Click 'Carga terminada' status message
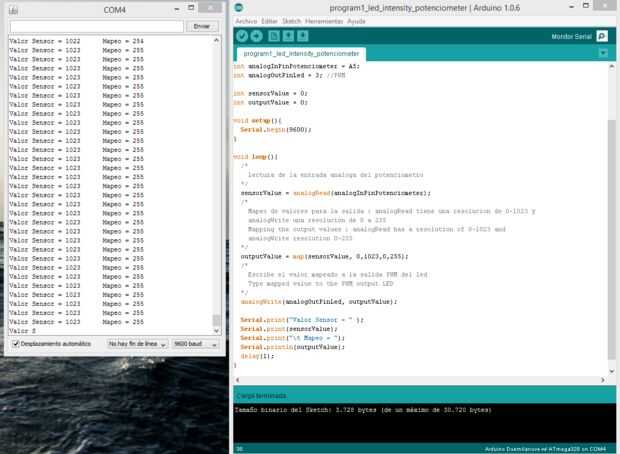620x454 pixels. (x=261, y=395)
